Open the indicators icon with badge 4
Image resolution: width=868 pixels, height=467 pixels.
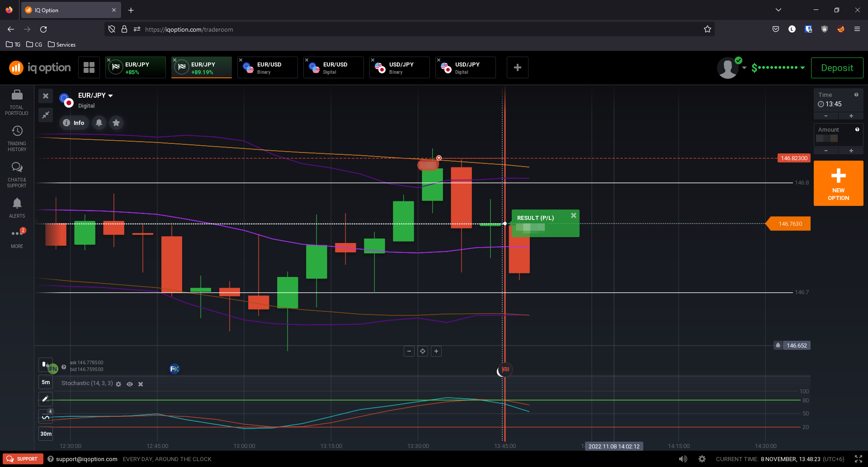pyautogui.click(x=46, y=416)
